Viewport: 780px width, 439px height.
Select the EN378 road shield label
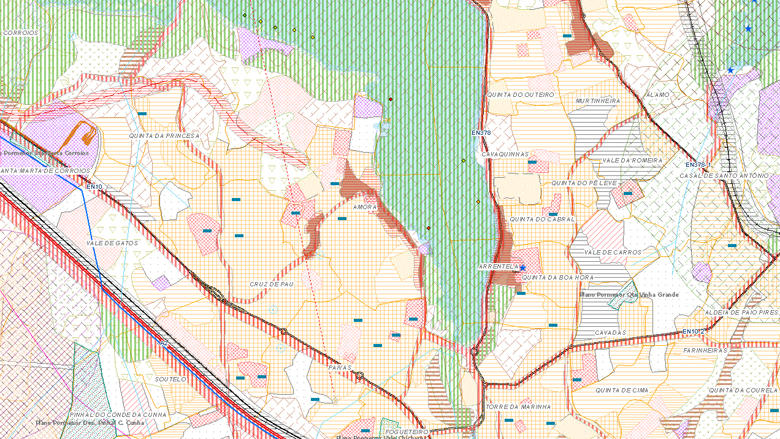pyautogui.click(x=481, y=132)
